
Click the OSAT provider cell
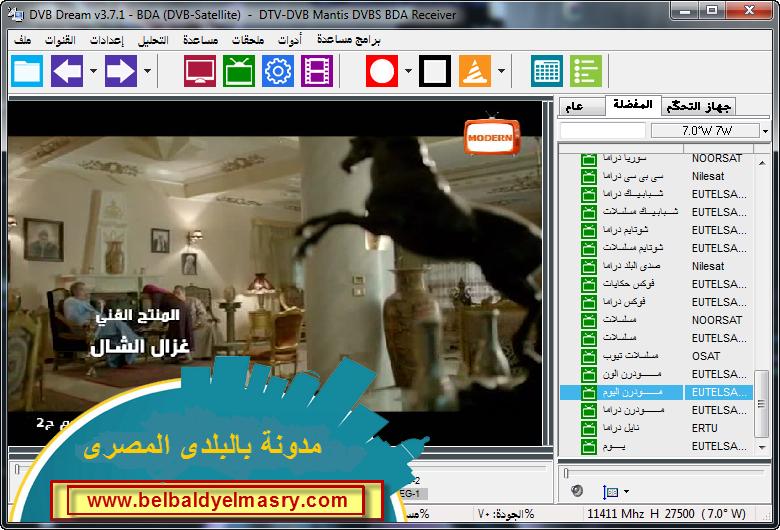point(706,356)
